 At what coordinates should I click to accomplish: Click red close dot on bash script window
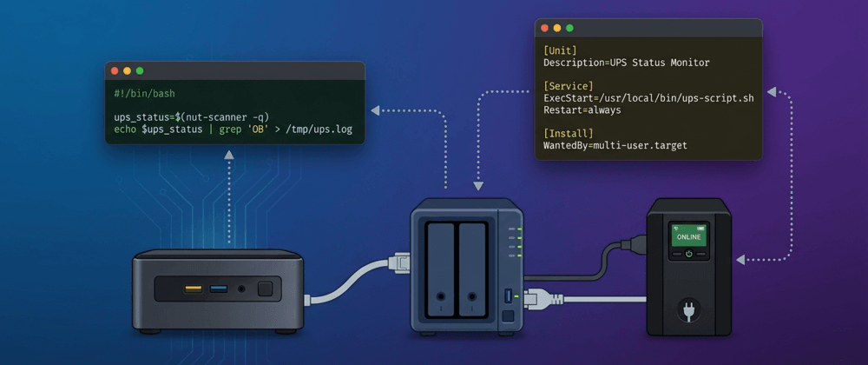115,70
